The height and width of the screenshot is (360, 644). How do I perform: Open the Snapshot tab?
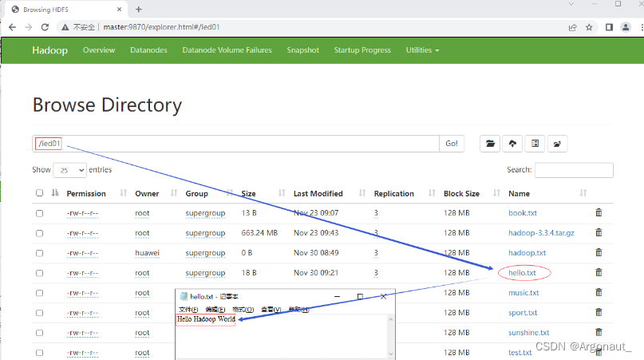coord(302,50)
